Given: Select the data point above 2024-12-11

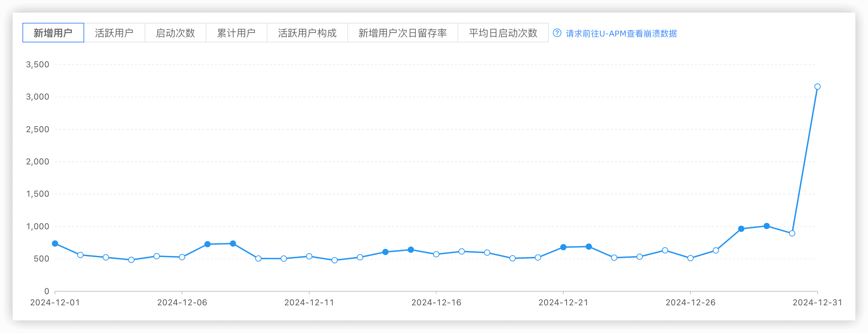Looking at the screenshot, I should pyautogui.click(x=309, y=256).
